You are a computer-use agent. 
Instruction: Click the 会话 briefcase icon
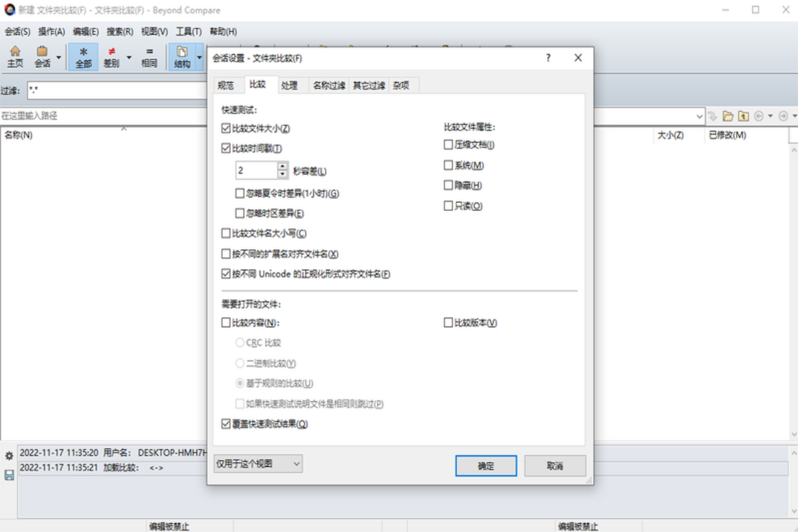click(43, 57)
